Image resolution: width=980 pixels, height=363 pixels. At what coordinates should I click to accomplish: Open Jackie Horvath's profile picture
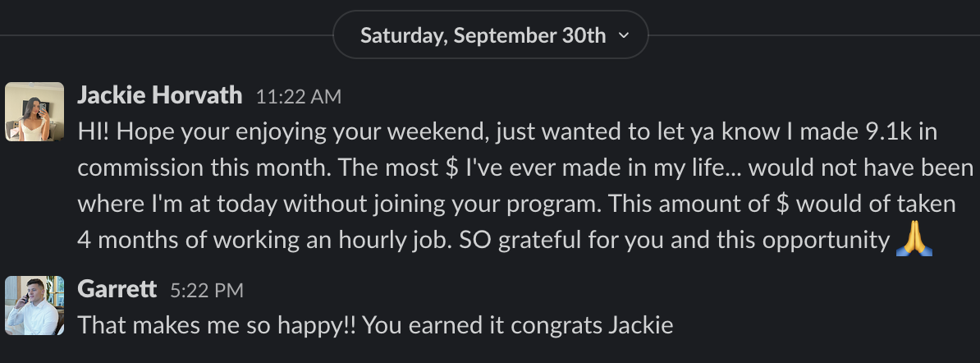(x=34, y=112)
